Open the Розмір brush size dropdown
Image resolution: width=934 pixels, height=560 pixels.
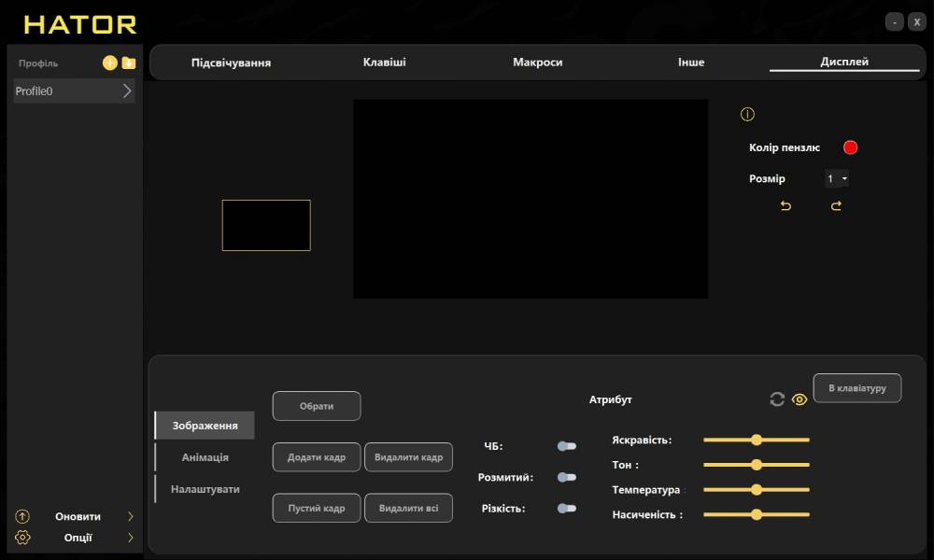pyautogui.click(x=837, y=179)
